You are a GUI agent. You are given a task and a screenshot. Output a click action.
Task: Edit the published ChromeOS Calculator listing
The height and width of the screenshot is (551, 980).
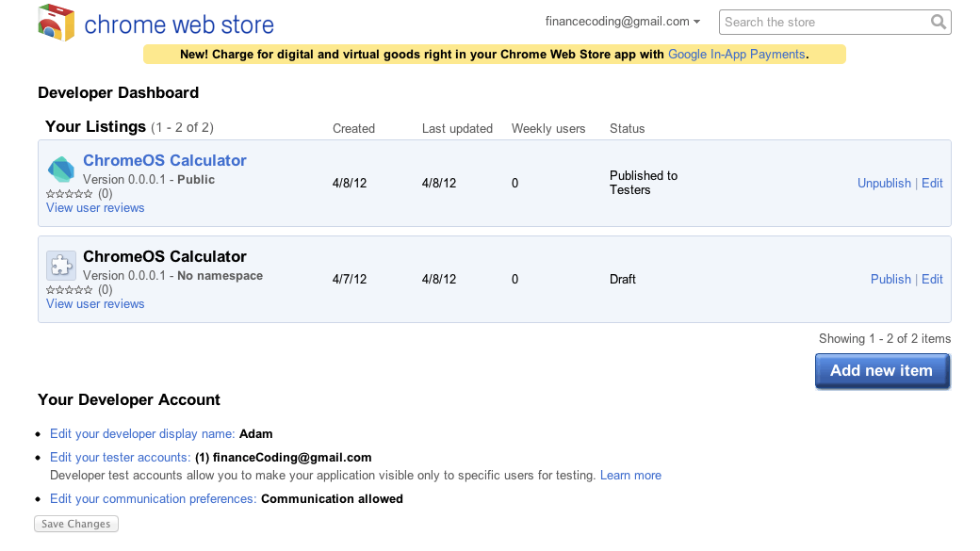coord(932,183)
